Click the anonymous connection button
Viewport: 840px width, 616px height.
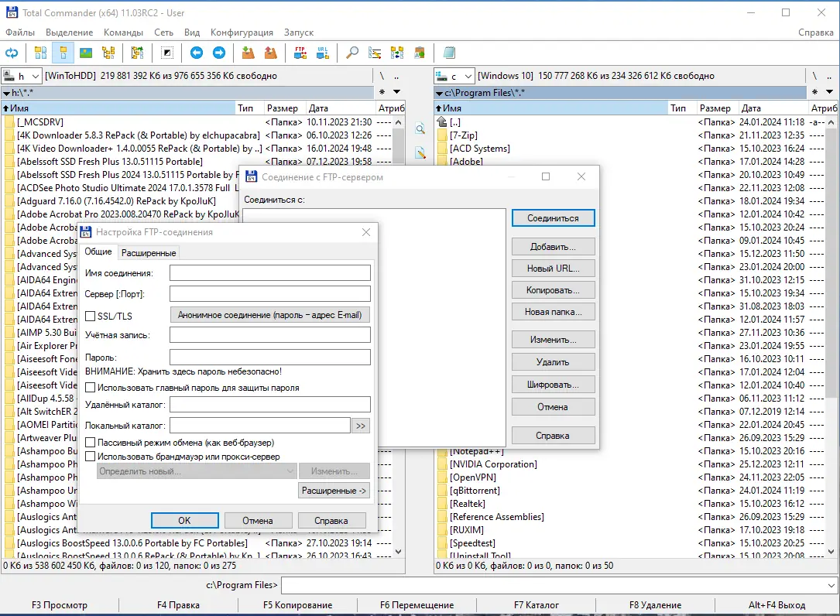tap(270, 315)
